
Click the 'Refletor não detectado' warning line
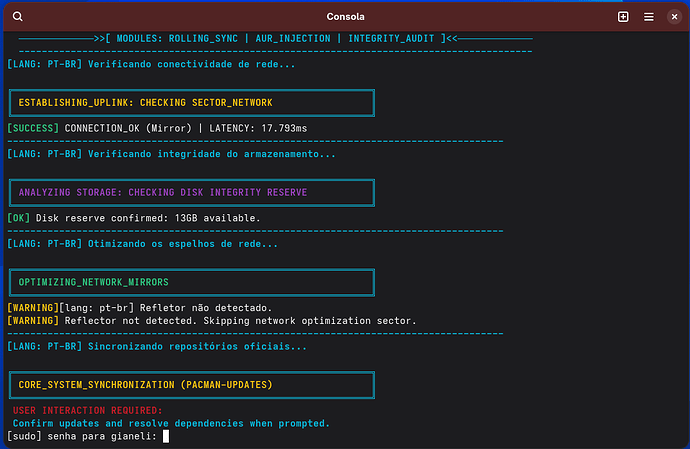pos(139,308)
